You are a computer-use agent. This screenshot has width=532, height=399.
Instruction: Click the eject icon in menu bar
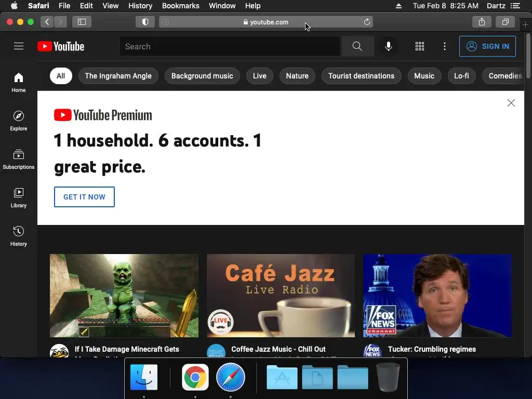coord(398,6)
